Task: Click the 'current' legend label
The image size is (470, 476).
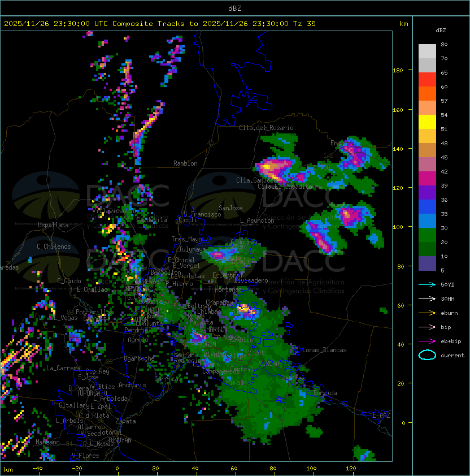Action: (x=452, y=356)
